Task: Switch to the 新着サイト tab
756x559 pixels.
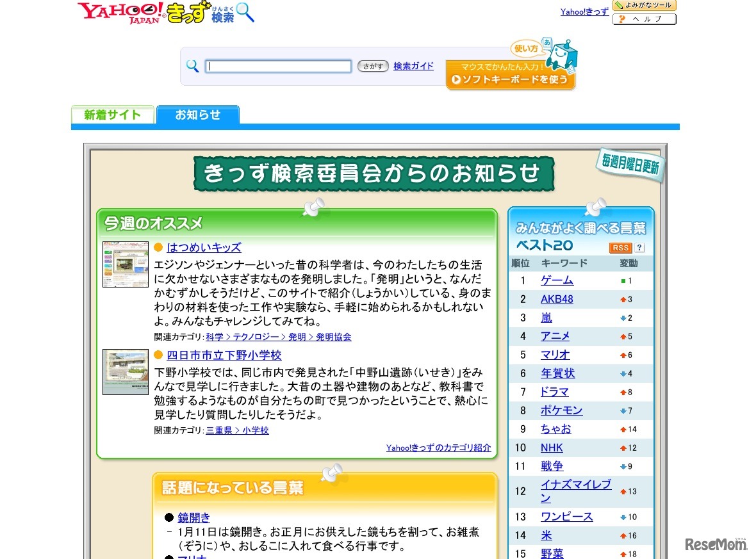Action: (x=112, y=115)
